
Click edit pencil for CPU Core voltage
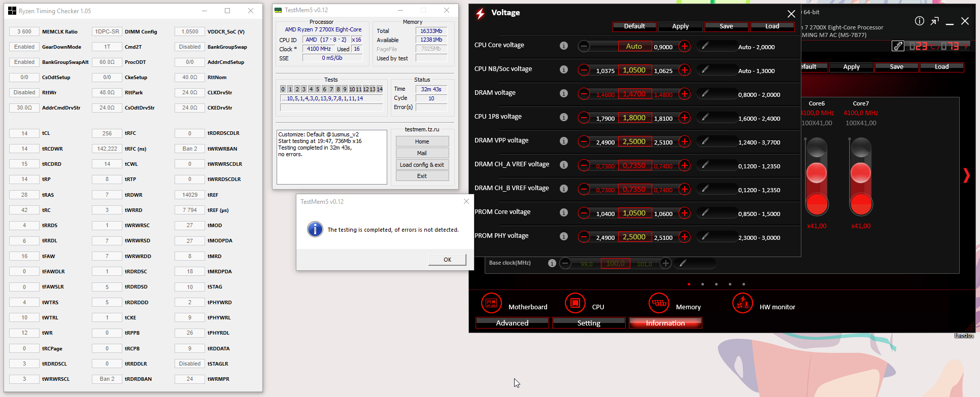tap(705, 46)
